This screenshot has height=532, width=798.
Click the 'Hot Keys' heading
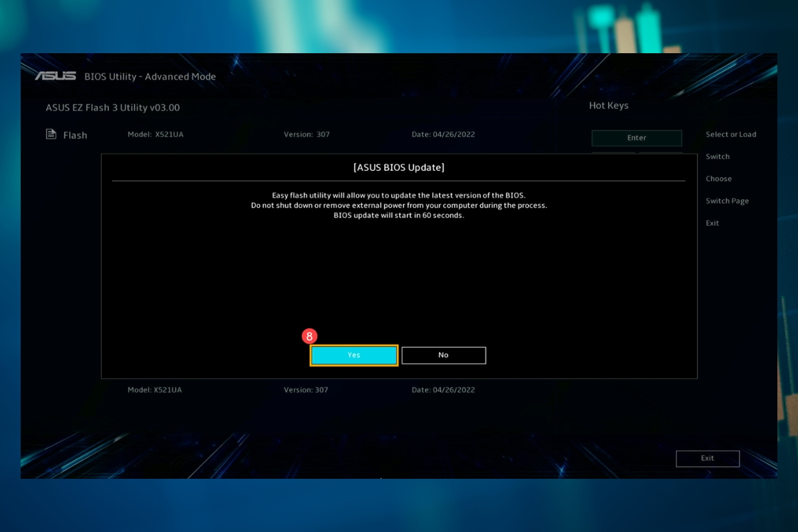click(608, 105)
